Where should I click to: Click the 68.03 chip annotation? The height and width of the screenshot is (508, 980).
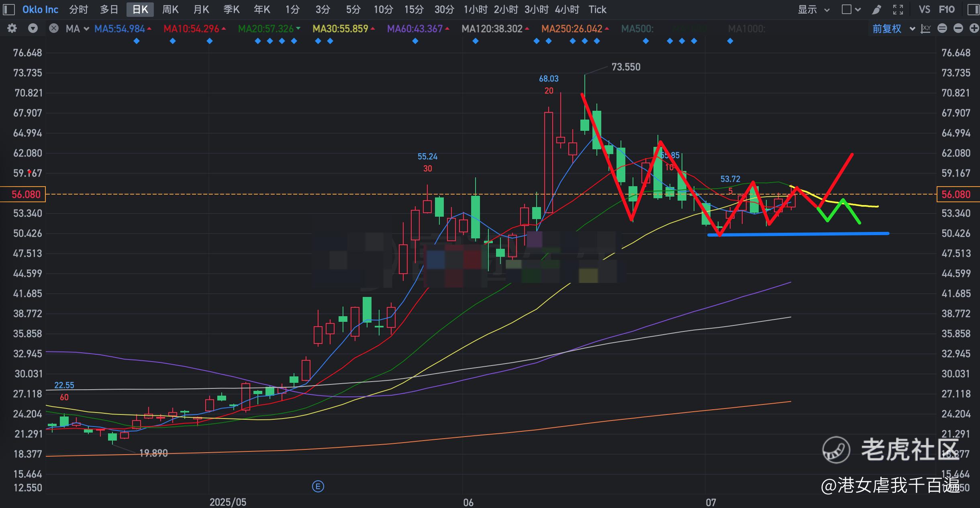point(549,79)
